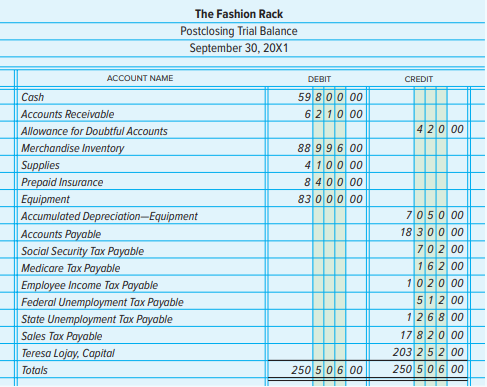Click Supplies debit amount 4,100.00
487x387 pixels.
click(333, 165)
